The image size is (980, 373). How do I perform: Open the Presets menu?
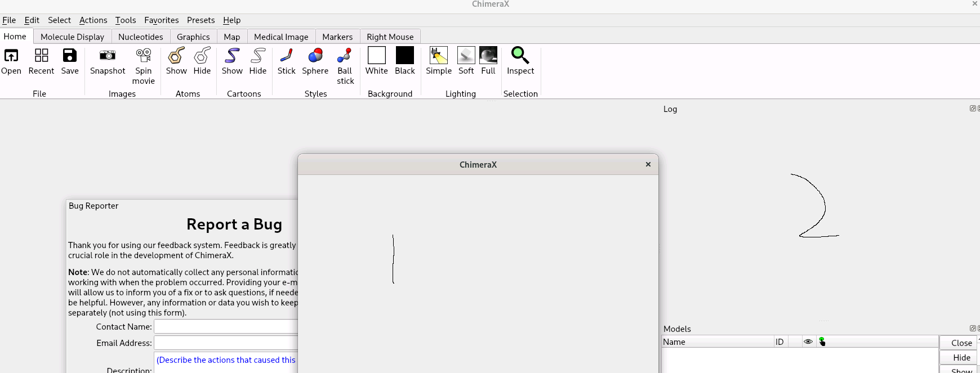tap(201, 20)
